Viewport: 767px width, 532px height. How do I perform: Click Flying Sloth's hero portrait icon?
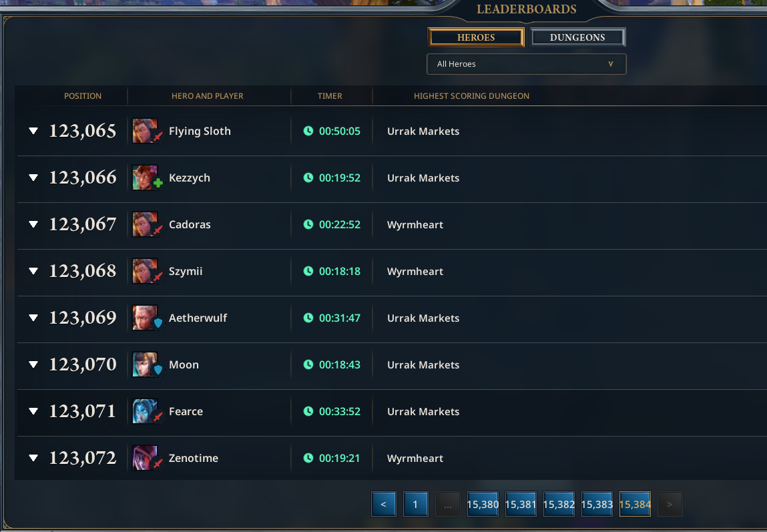[146, 131]
